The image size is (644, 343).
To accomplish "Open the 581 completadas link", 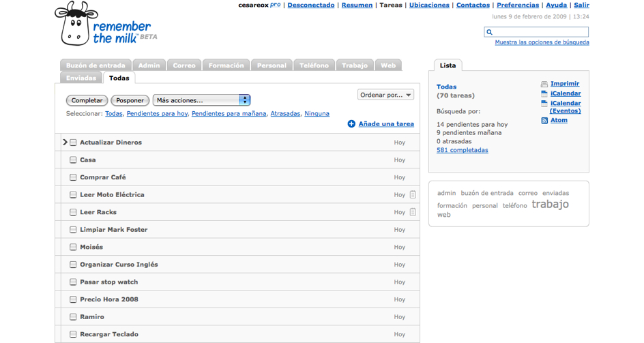I will [x=462, y=150].
